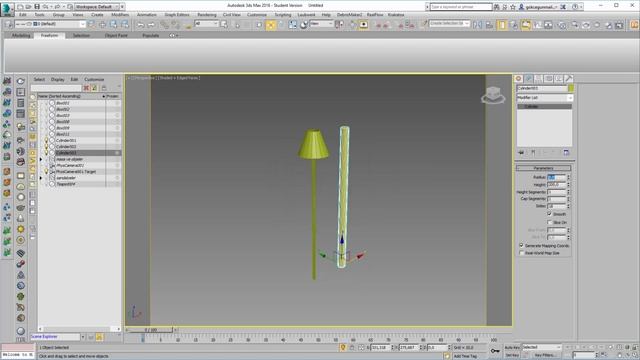
Task: Click the Undo arrow icon in toolbar
Action: 141,25
